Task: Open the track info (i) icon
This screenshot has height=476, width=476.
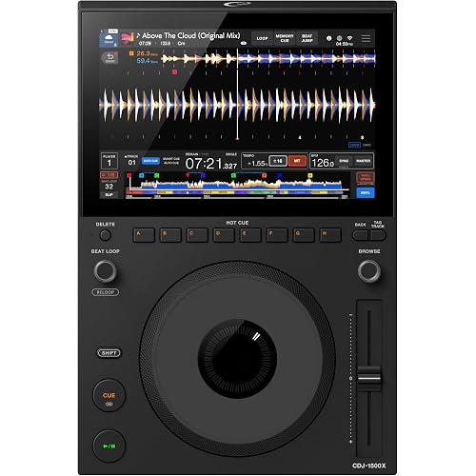Action: 328,38
